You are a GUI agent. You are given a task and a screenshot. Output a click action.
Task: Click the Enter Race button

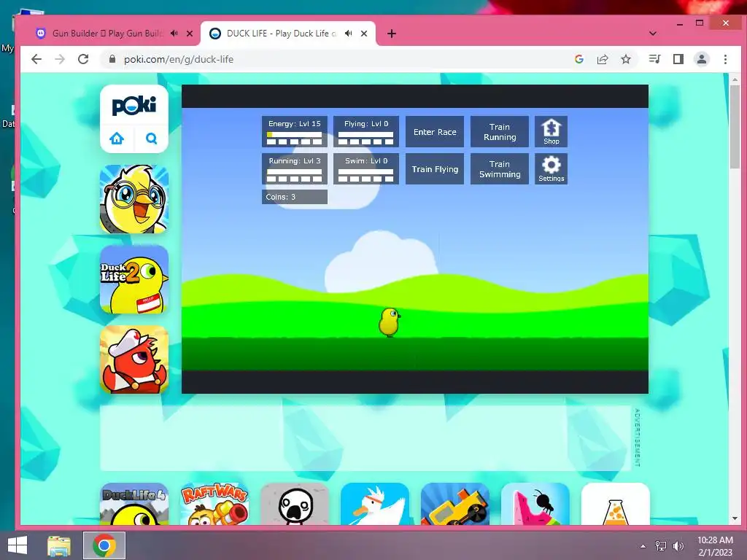point(435,132)
